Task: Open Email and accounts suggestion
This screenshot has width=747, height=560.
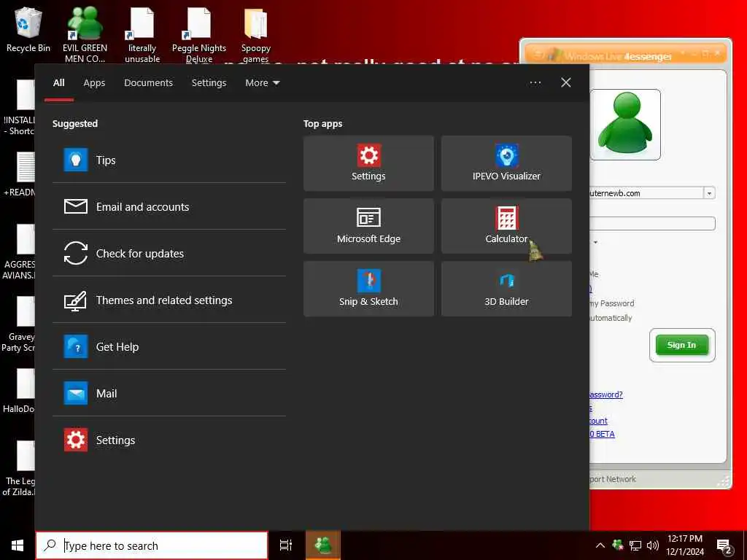Action: pyautogui.click(x=169, y=206)
